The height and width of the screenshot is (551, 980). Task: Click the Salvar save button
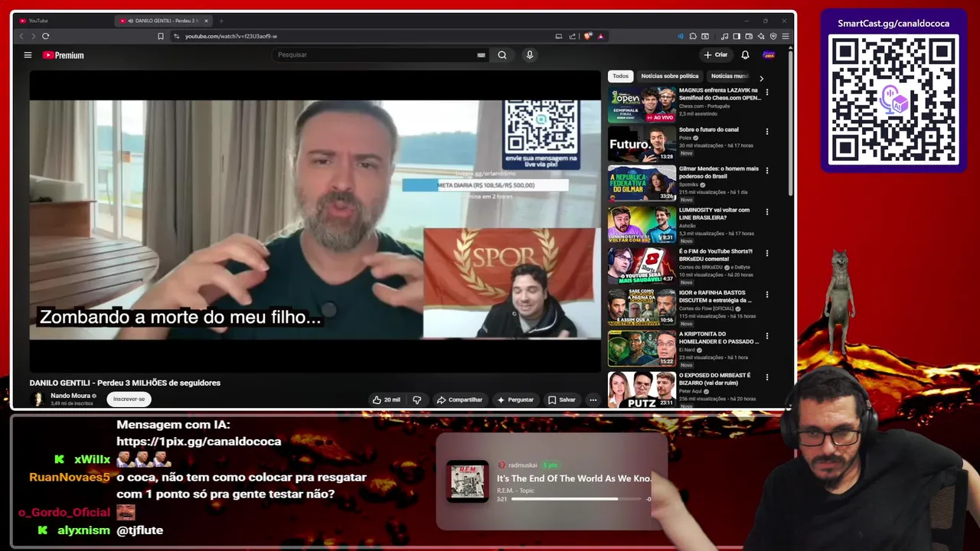(562, 399)
